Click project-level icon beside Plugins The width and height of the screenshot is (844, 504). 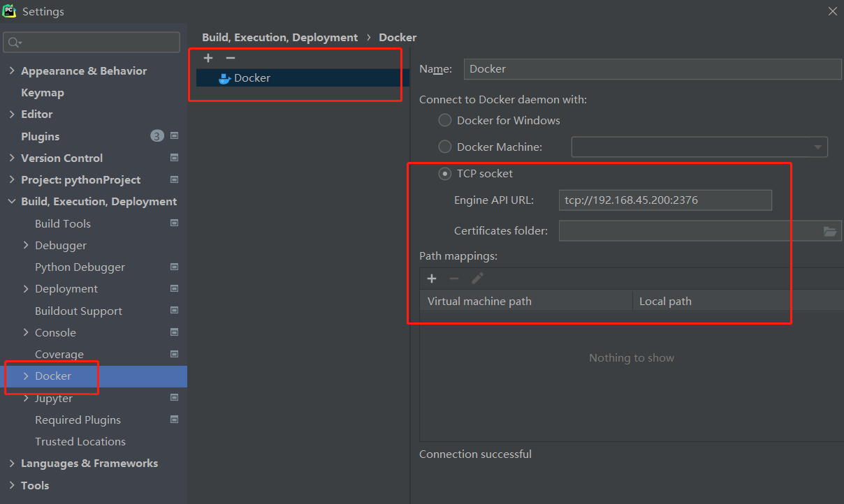click(174, 136)
